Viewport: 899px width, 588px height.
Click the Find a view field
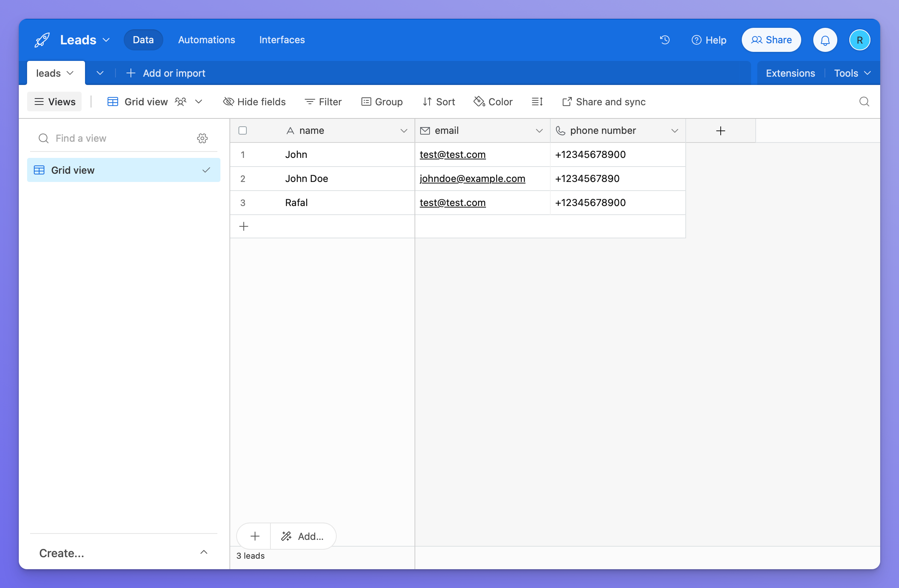pyautogui.click(x=113, y=138)
